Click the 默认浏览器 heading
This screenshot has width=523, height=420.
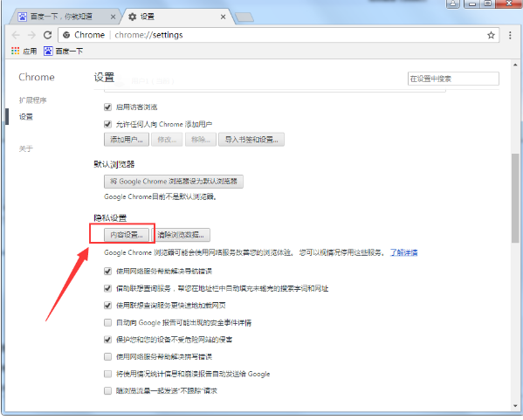[x=114, y=164]
